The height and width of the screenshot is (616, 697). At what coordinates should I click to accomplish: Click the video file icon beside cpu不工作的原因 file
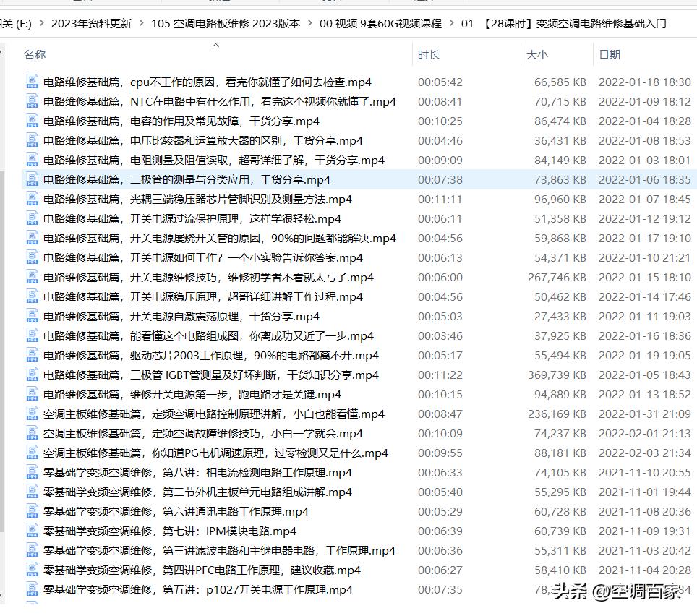(30, 82)
